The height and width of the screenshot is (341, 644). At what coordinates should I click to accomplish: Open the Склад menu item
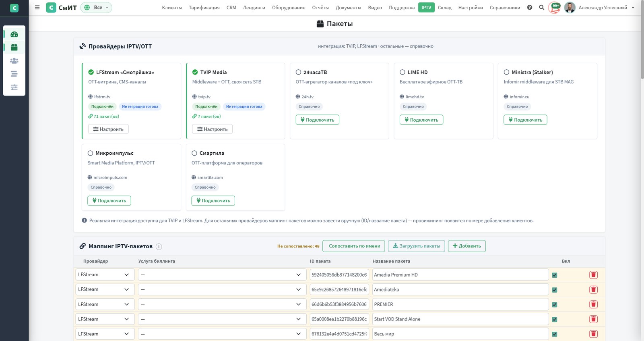pos(444,8)
